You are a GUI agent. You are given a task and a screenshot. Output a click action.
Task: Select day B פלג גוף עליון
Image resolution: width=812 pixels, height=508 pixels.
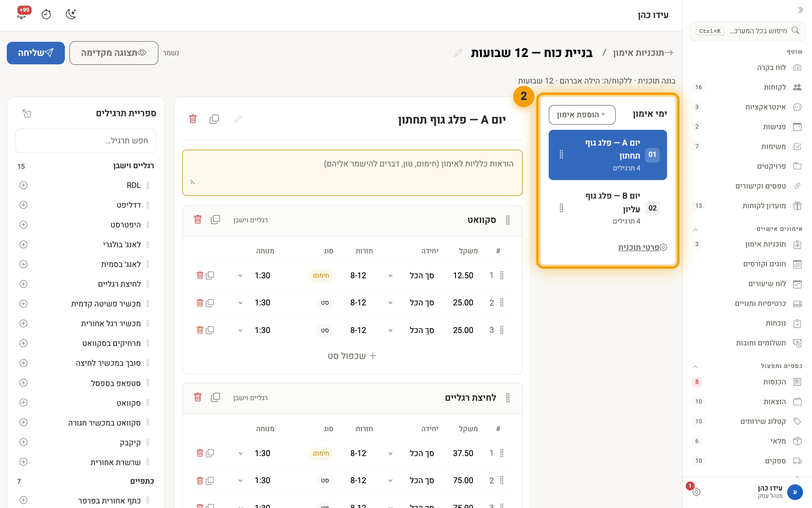pos(608,208)
